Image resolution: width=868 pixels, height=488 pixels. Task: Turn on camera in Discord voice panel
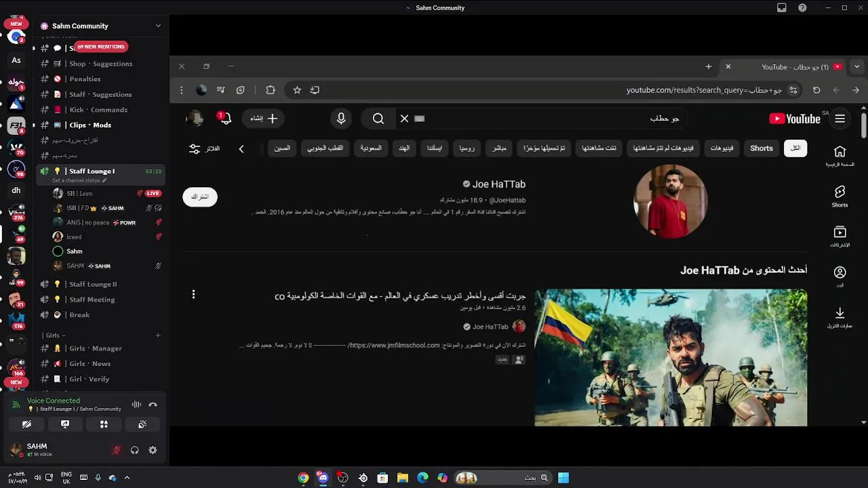pyautogui.click(x=26, y=424)
